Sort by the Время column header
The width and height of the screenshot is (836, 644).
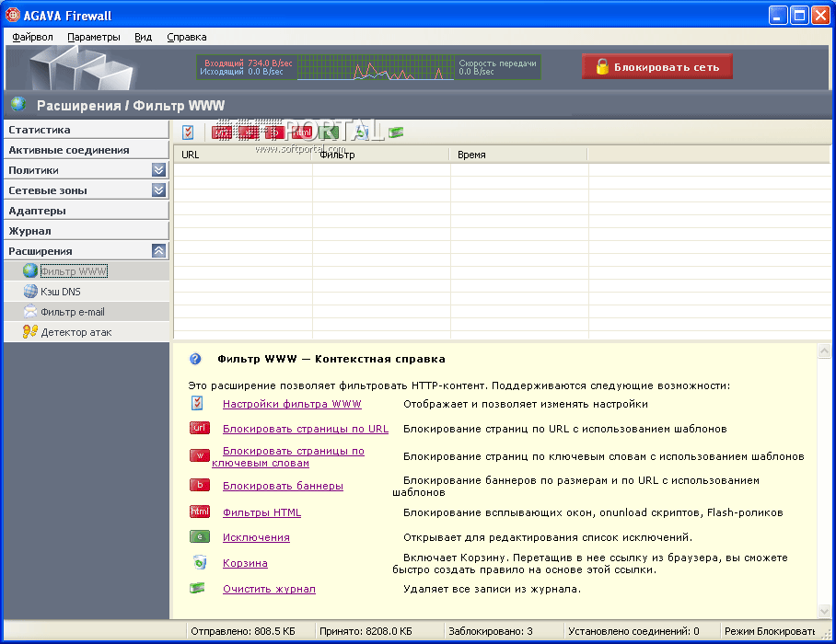pyautogui.click(x=518, y=155)
